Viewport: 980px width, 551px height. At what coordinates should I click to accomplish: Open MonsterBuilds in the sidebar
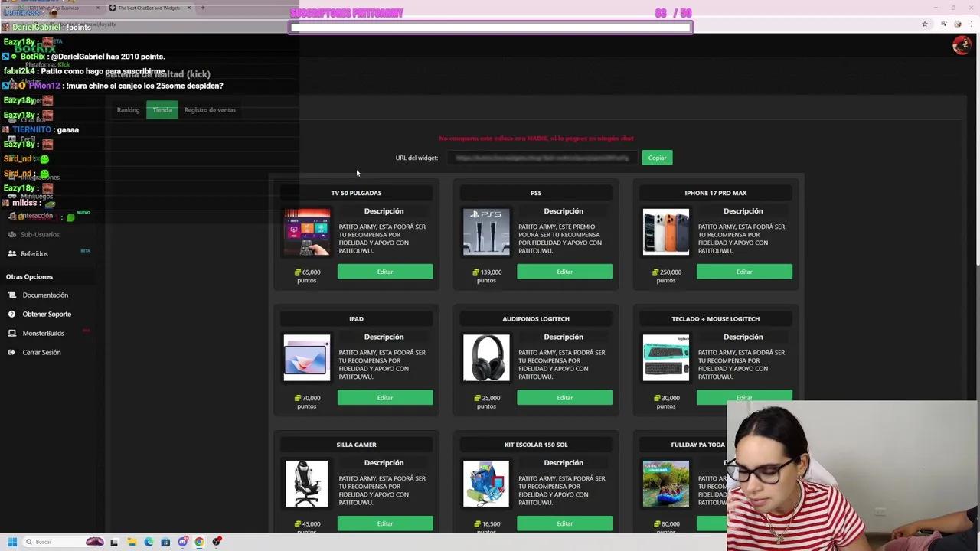43,333
